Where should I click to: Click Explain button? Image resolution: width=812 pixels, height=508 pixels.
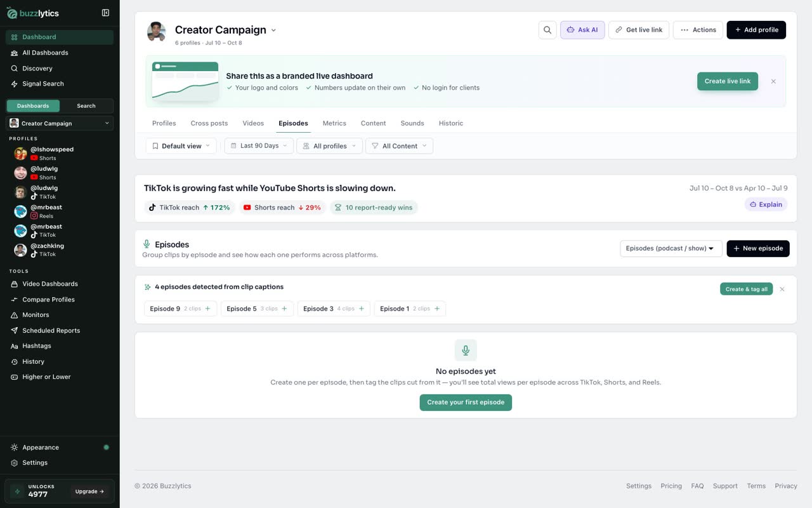766,204
